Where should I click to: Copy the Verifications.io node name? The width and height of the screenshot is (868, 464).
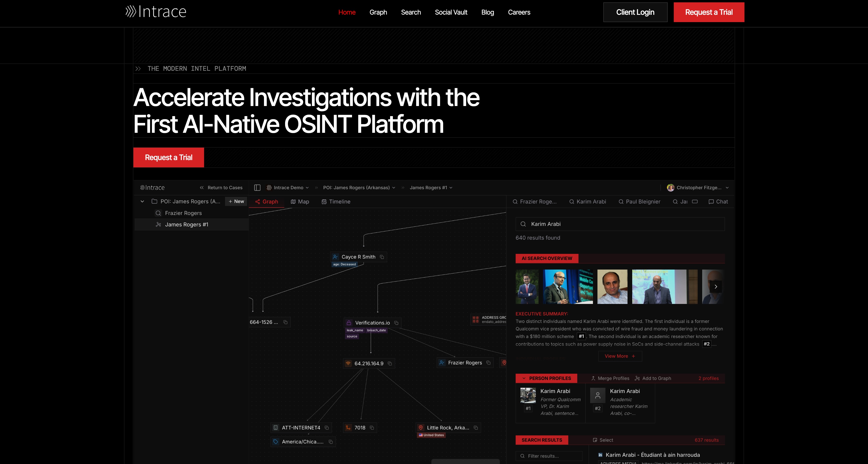396,323
